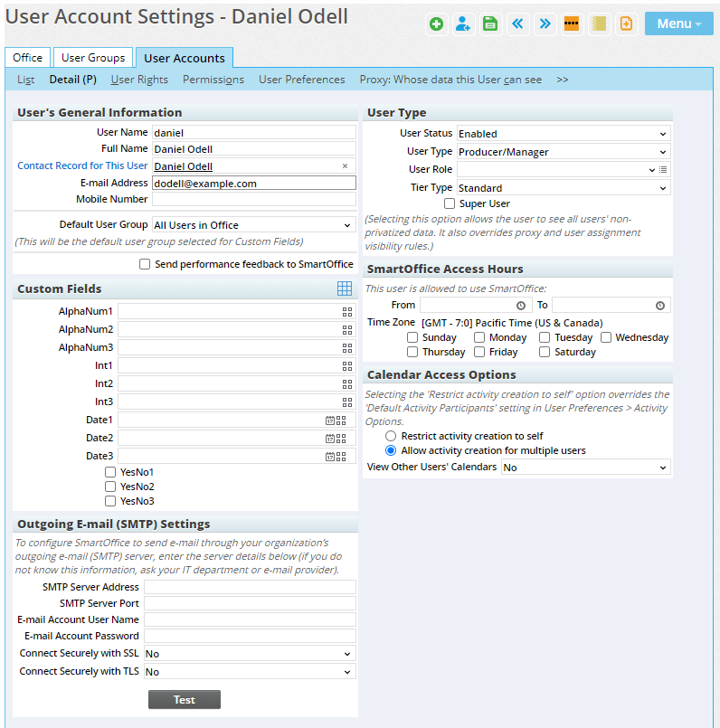Enable the Super User checkbox
This screenshot has height=728, width=720.
pyautogui.click(x=450, y=204)
